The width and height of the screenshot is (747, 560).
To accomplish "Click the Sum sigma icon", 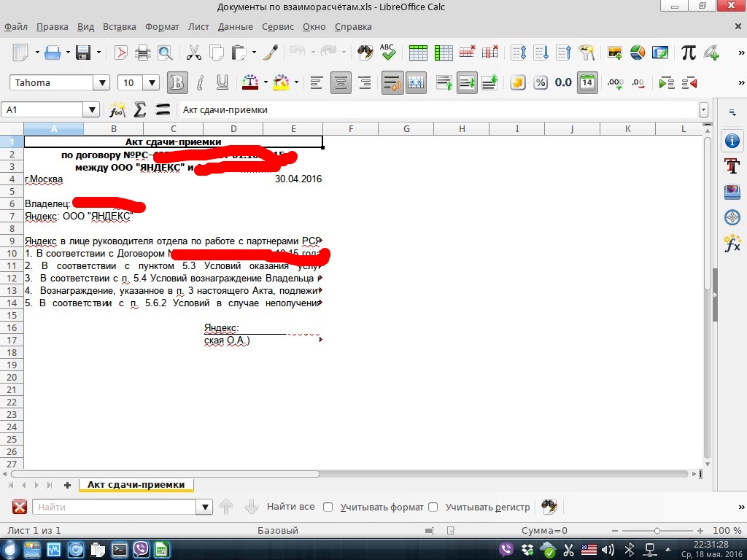I will 139,109.
